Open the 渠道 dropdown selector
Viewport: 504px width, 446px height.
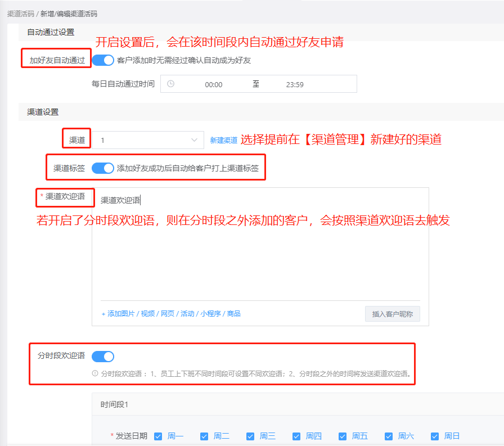[147, 140]
